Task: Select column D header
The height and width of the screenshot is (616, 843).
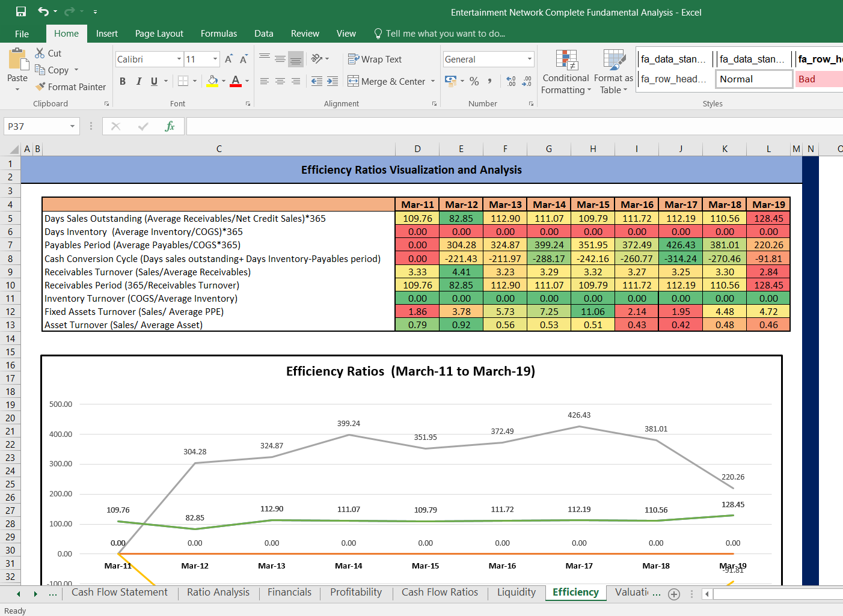Action: (x=417, y=148)
